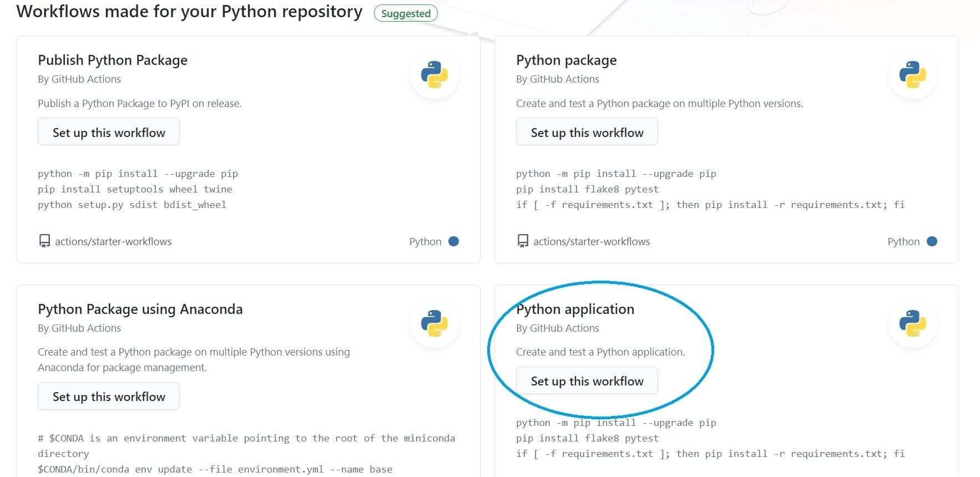980x477 pixels.
Task: Click Python logo on Python Package using Anaconda card
Action: [434, 323]
